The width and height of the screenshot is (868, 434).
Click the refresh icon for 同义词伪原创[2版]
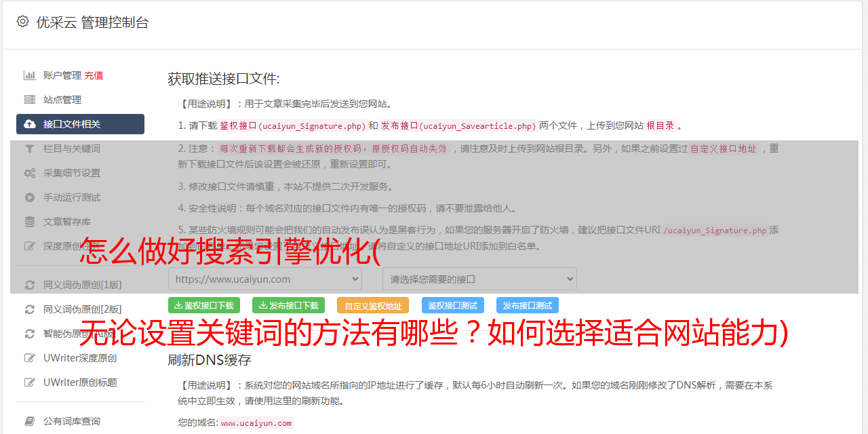pyautogui.click(x=30, y=309)
